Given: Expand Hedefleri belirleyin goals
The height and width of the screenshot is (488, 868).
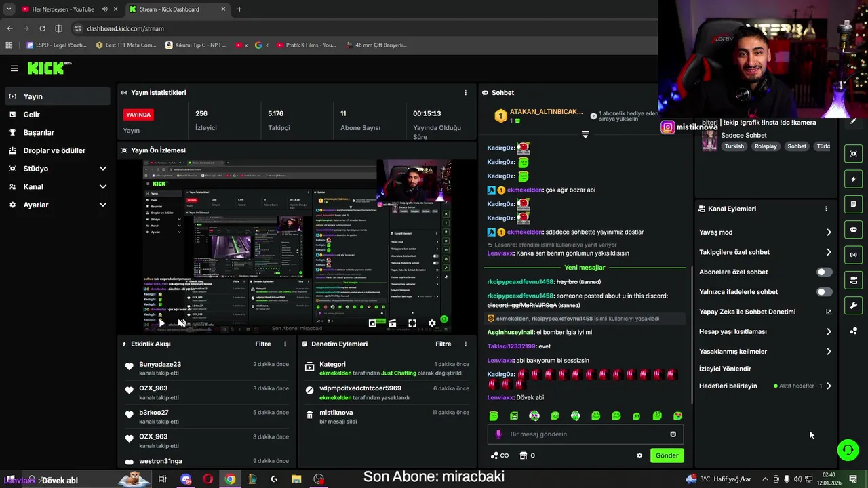Looking at the screenshot, I should (766, 386).
